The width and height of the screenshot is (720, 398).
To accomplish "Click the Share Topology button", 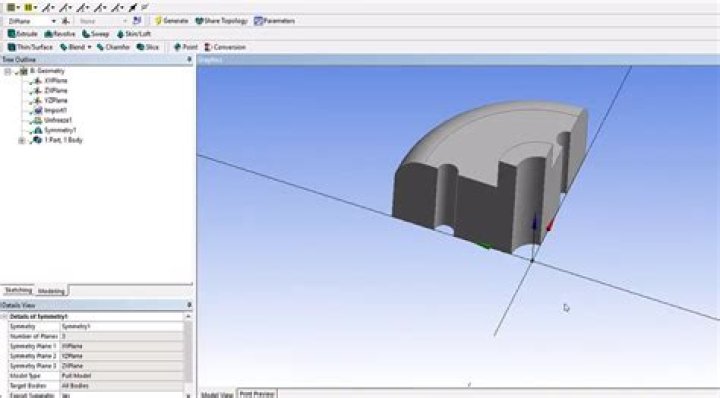I will pyautogui.click(x=221, y=21).
